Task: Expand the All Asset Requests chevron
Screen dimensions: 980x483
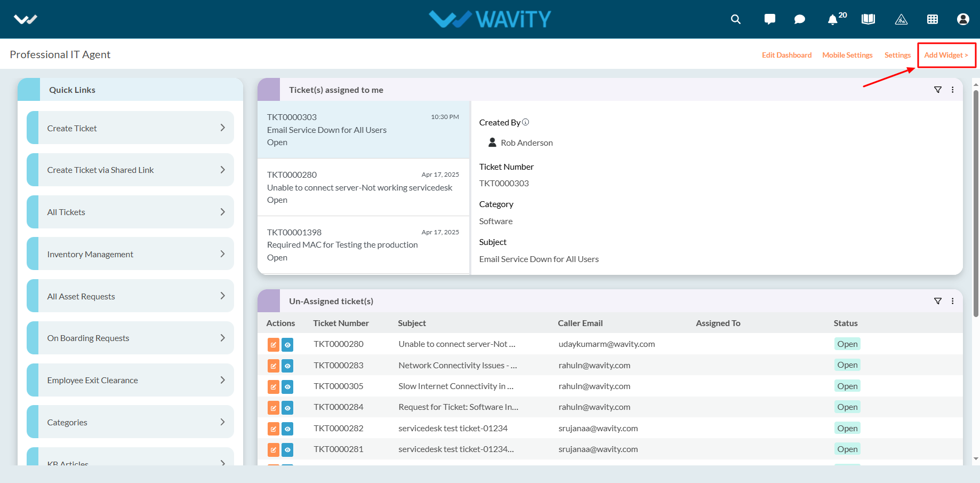Action: (x=223, y=296)
